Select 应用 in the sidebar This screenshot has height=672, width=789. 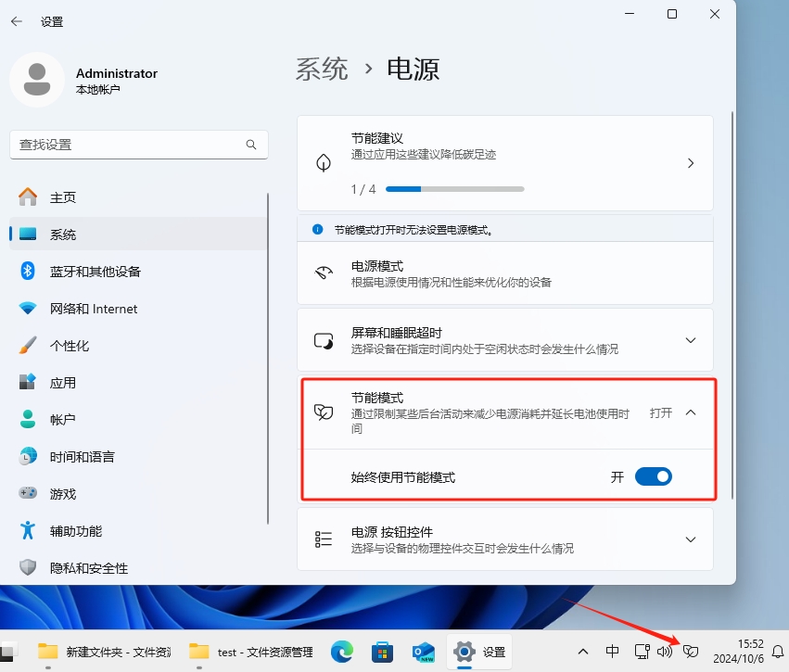138,382
